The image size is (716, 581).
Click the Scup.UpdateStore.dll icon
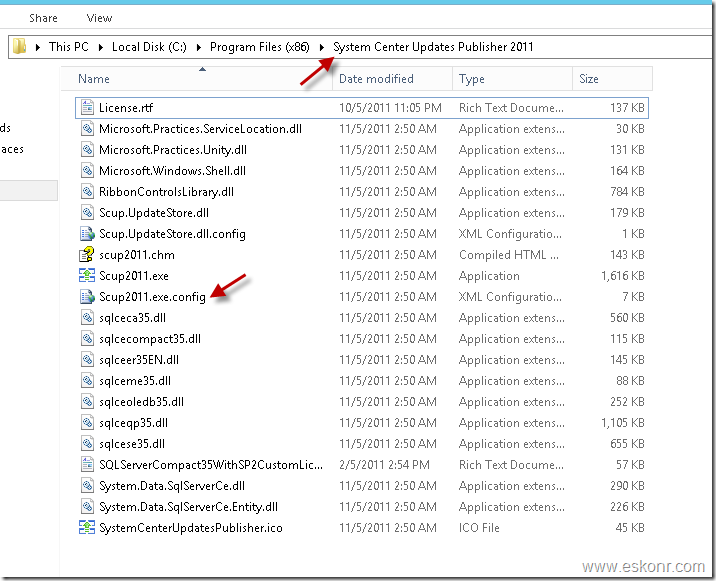[x=87, y=212]
